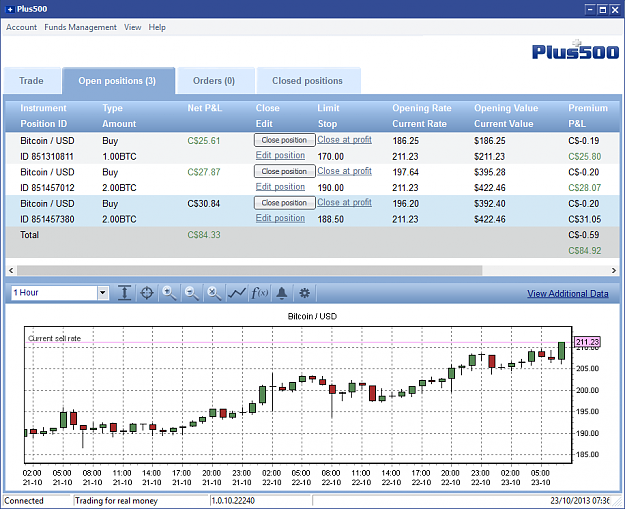
Task: Select the crosshair tool in chart toolbar
Action: (x=147, y=293)
